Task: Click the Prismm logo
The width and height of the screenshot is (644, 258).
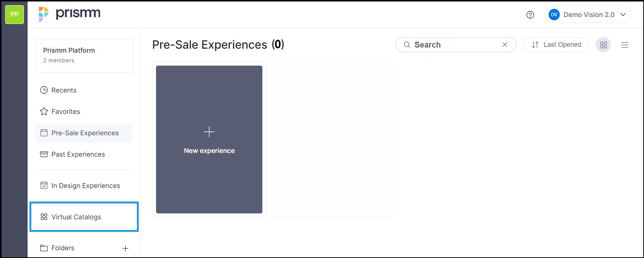Action: [70, 14]
